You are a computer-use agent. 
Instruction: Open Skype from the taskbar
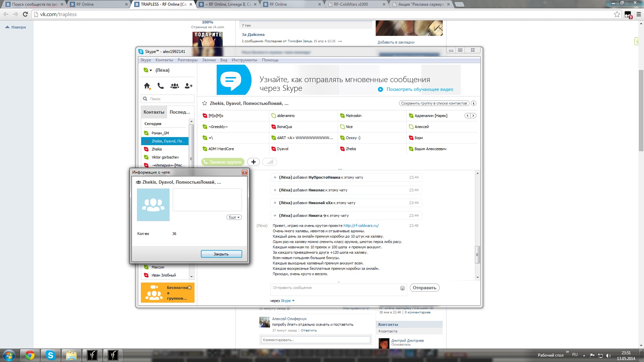coord(50,355)
